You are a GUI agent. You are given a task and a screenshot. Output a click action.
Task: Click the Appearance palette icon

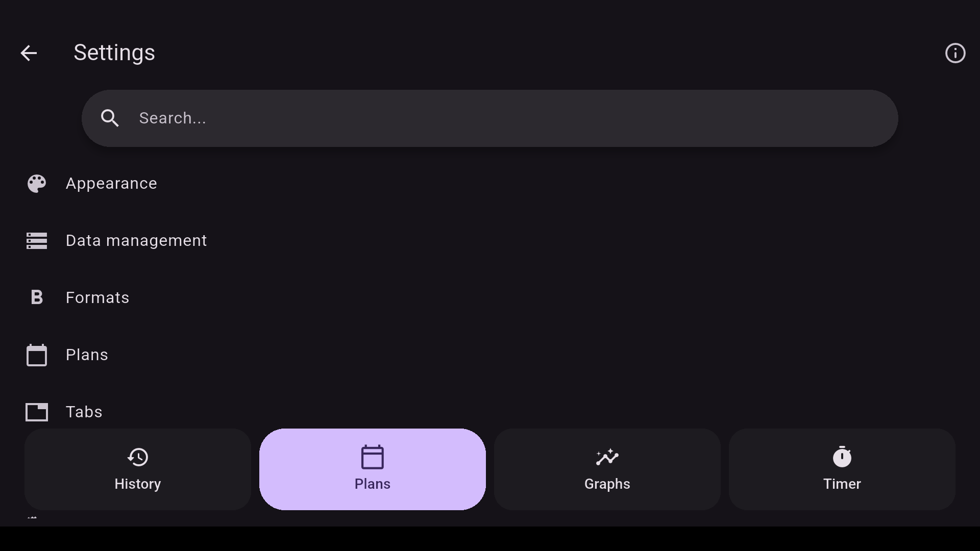37,184
